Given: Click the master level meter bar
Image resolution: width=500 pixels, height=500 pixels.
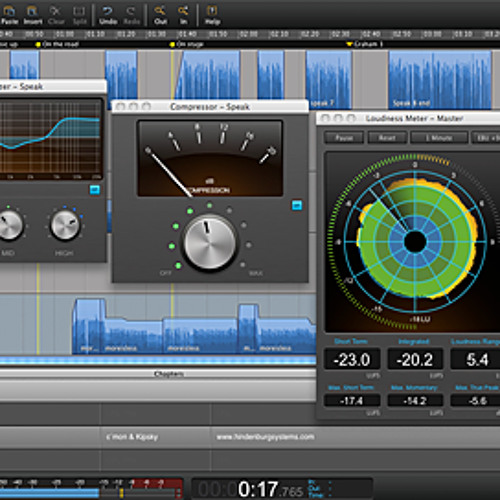Looking at the screenshot, I should point(91,493).
